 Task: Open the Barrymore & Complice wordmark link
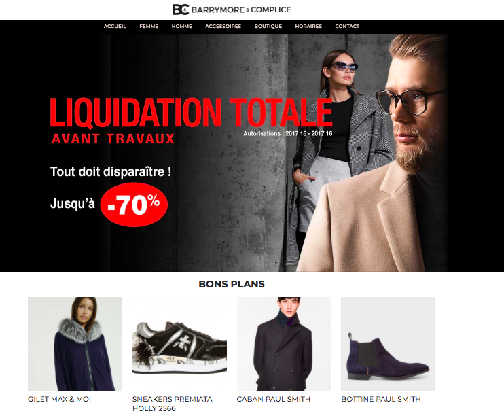pos(241,10)
